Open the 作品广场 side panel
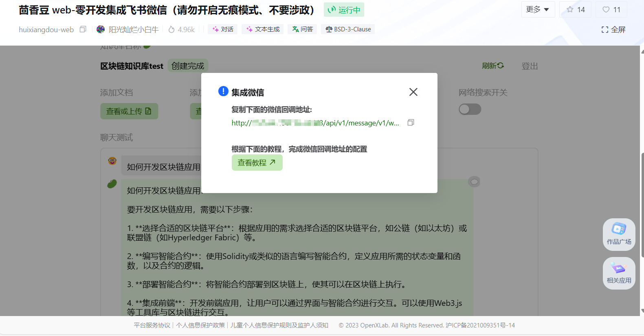 tap(619, 234)
